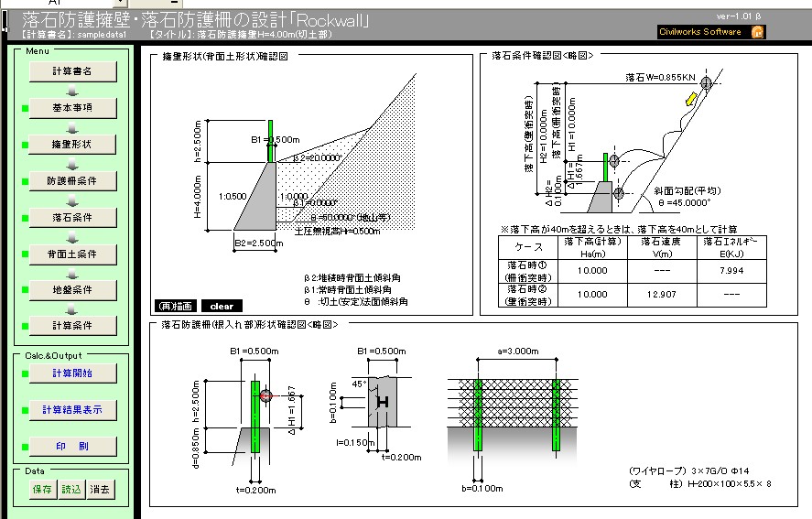Load data with 読込 button

(71, 490)
